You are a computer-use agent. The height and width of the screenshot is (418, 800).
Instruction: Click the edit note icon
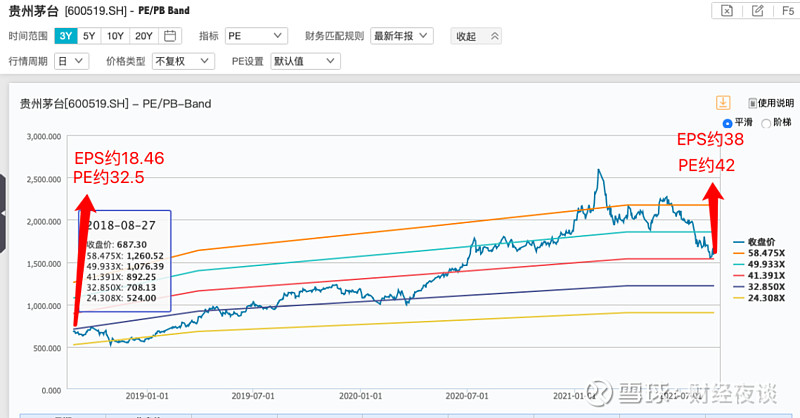point(758,11)
